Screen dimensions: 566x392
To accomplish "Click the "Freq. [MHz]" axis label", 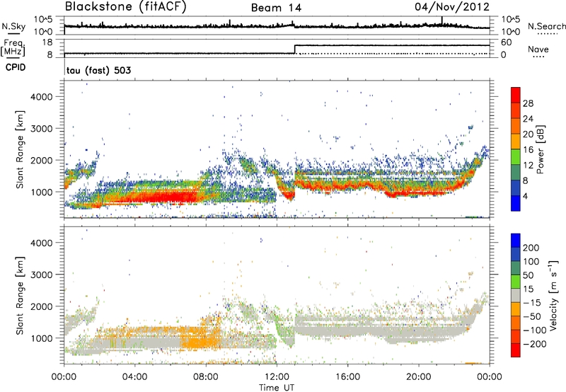I will (13, 48).
